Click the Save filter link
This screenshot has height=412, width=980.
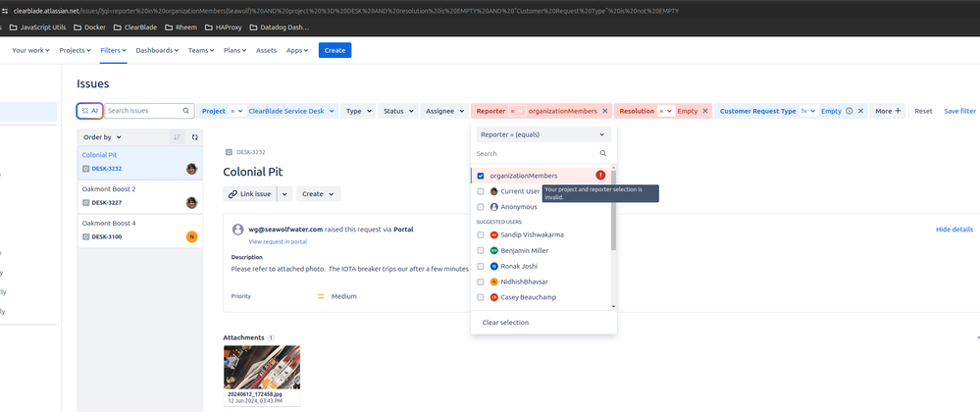tap(959, 111)
